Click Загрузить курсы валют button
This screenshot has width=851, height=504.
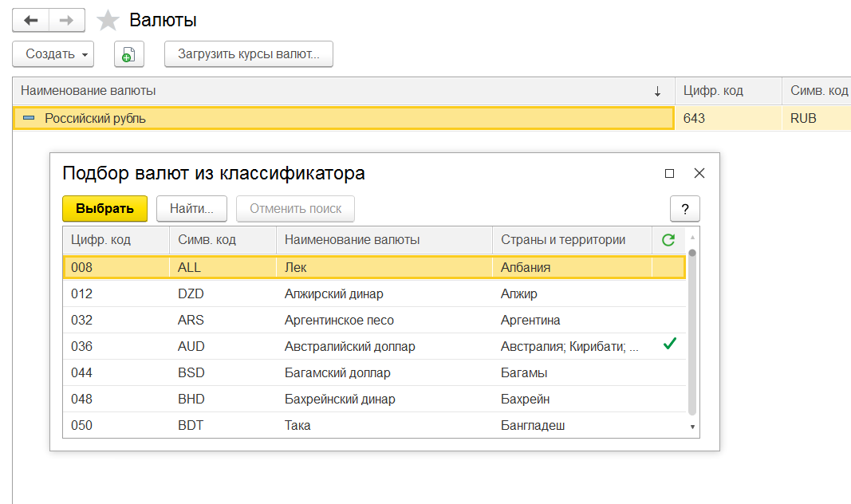coord(249,54)
